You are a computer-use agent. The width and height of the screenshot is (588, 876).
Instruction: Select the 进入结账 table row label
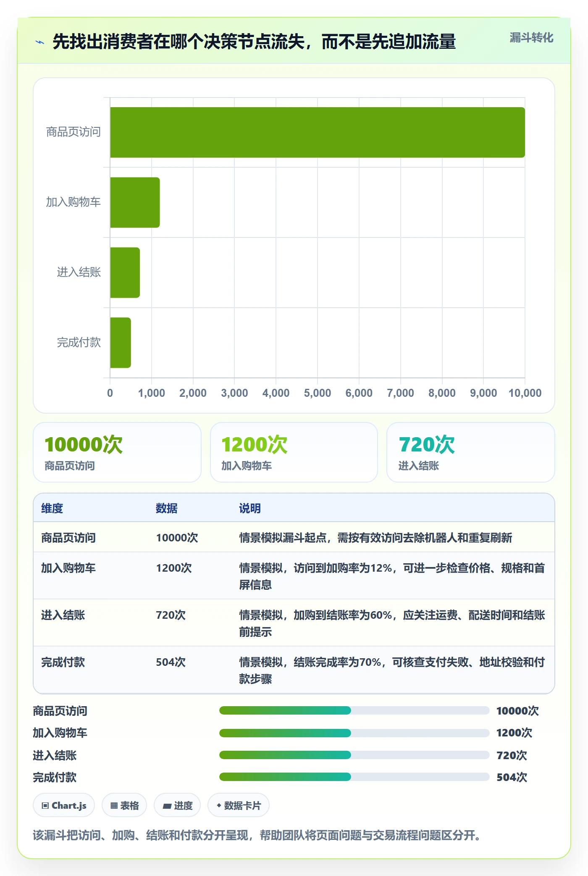click(63, 615)
